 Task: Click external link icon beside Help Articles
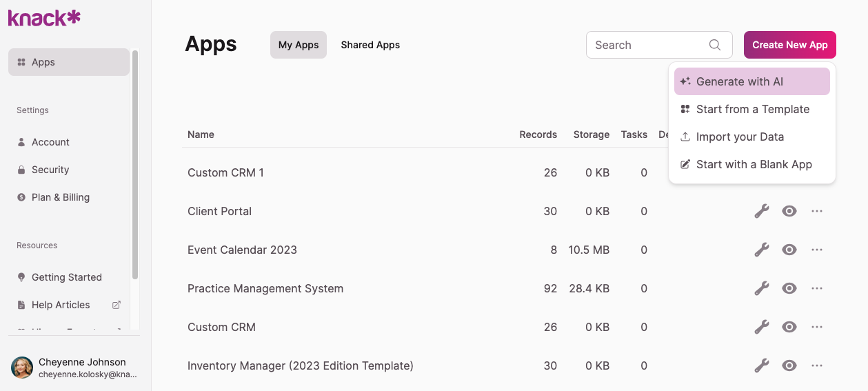tap(117, 305)
